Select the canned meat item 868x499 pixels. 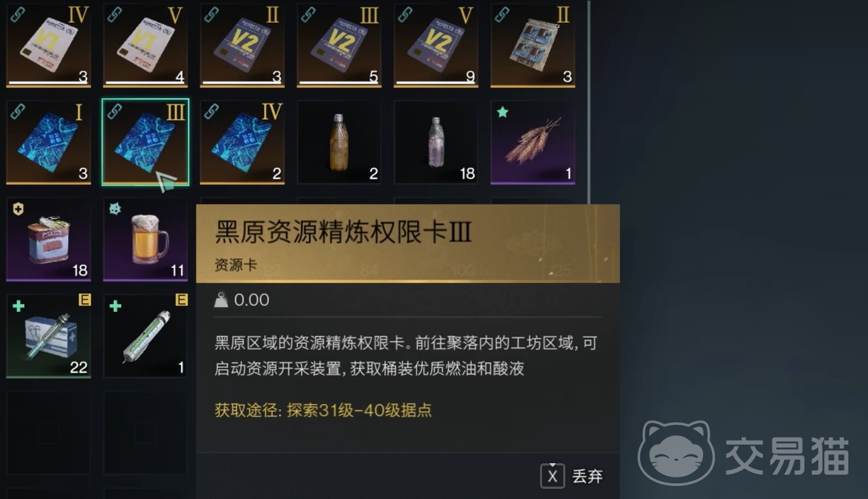click(x=48, y=239)
